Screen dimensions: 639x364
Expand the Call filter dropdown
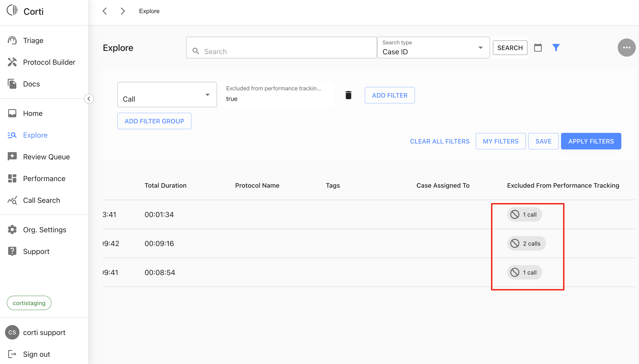(x=167, y=95)
